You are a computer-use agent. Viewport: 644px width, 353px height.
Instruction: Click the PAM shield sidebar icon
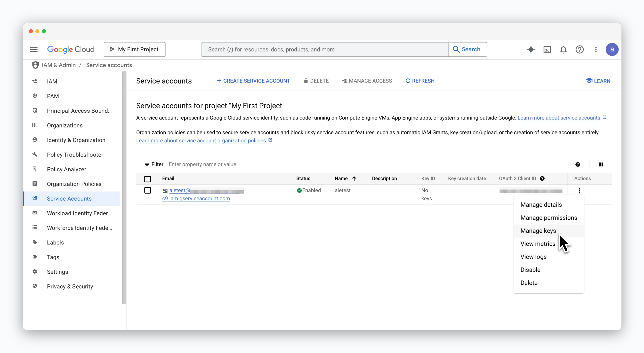click(x=35, y=96)
